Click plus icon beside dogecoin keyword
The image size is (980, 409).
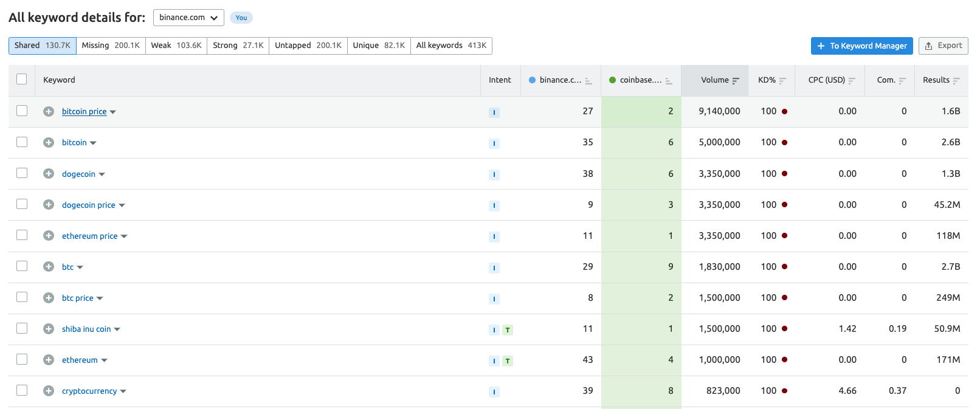[x=49, y=174]
